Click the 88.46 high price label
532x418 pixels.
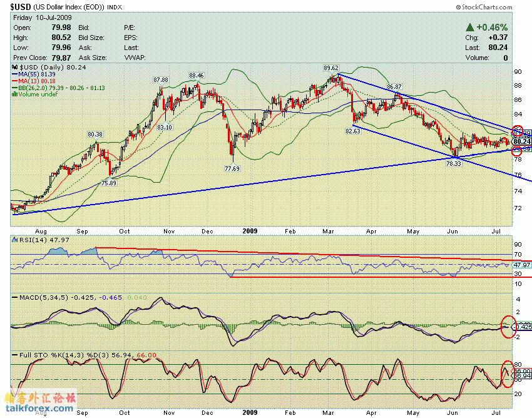pos(197,75)
